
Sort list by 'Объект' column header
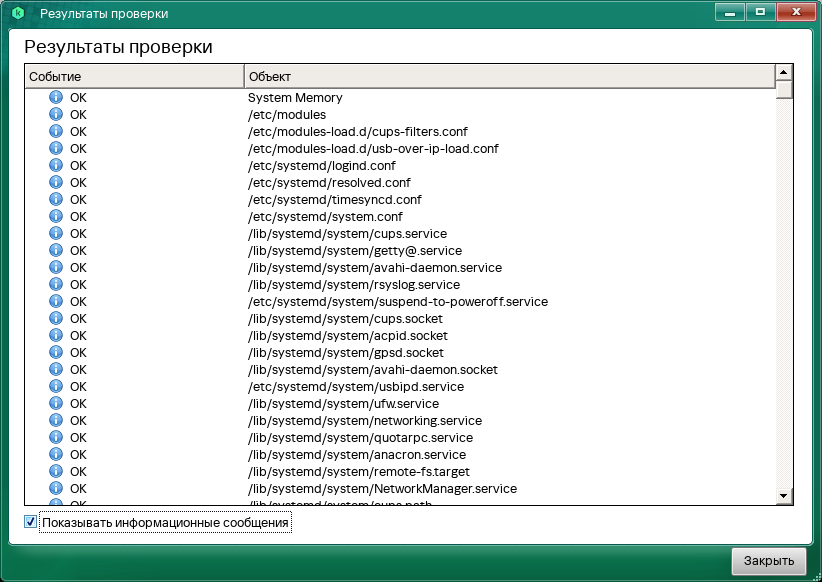click(508, 76)
